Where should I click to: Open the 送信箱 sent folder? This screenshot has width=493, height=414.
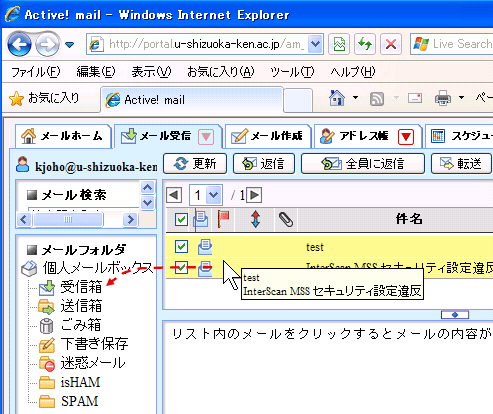[81, 306]
